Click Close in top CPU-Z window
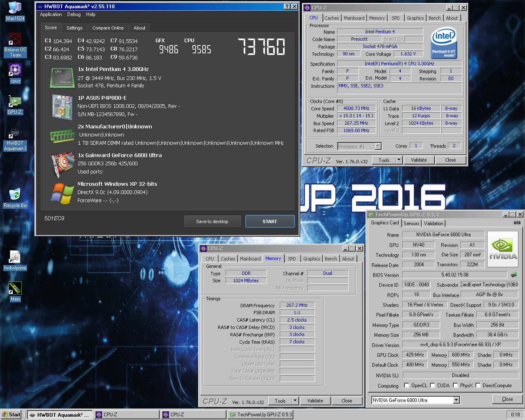Viewport: 525px width, 420px height. 450,160
